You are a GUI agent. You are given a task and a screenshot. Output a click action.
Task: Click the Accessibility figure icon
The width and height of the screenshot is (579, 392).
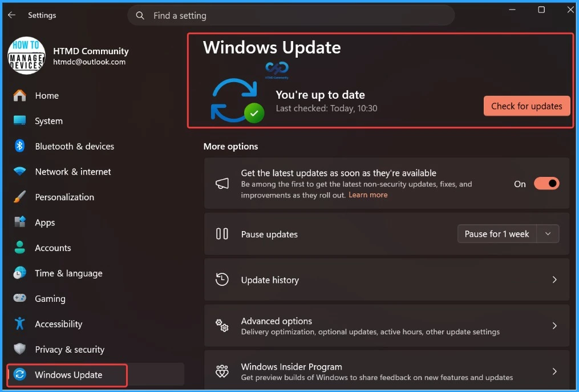click(19, 324)
